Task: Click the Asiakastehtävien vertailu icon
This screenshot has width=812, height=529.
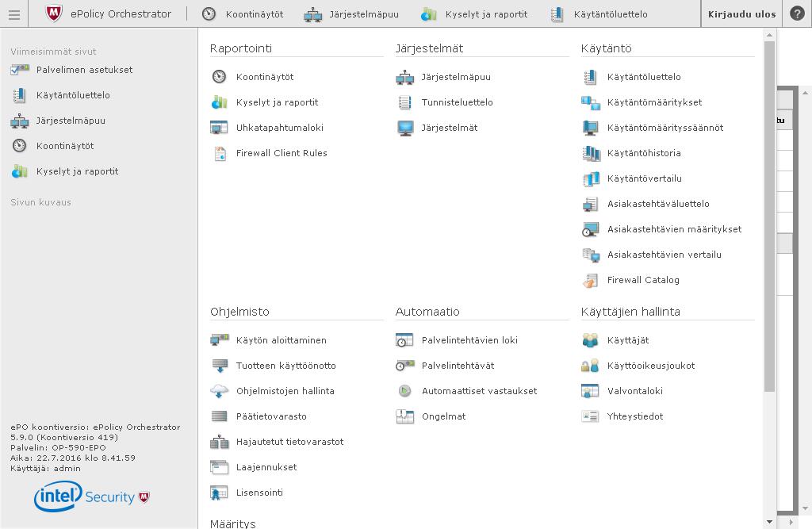Action: [x=590, y=255]
